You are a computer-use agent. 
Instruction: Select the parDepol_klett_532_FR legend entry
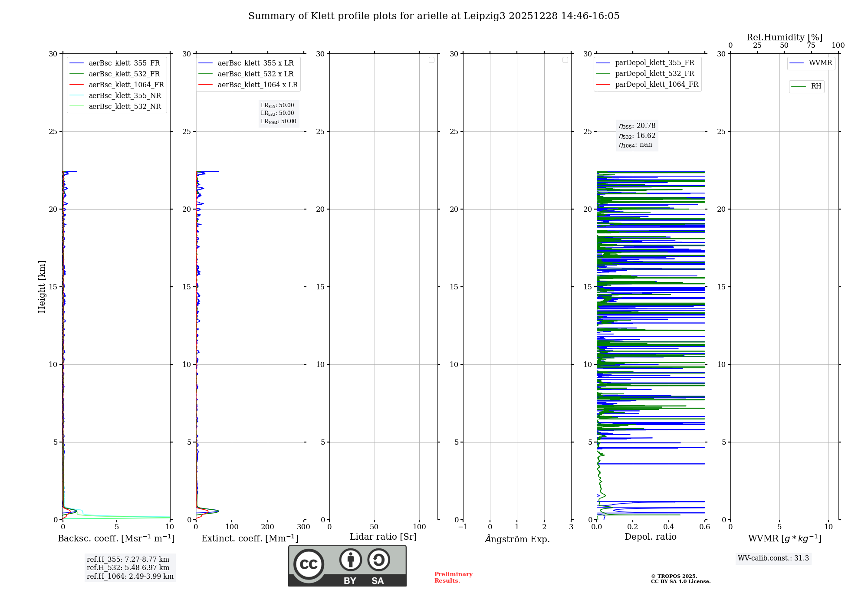(654, 74)
